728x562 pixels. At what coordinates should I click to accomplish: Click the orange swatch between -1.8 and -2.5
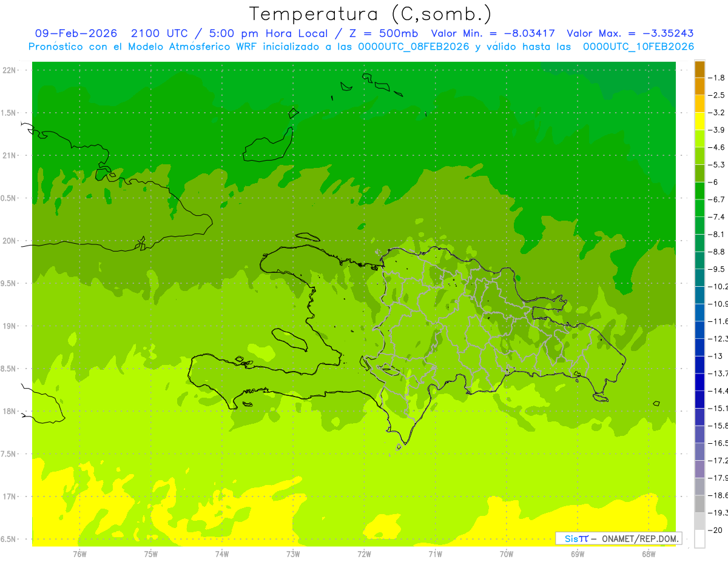click(x=699, y=87)
